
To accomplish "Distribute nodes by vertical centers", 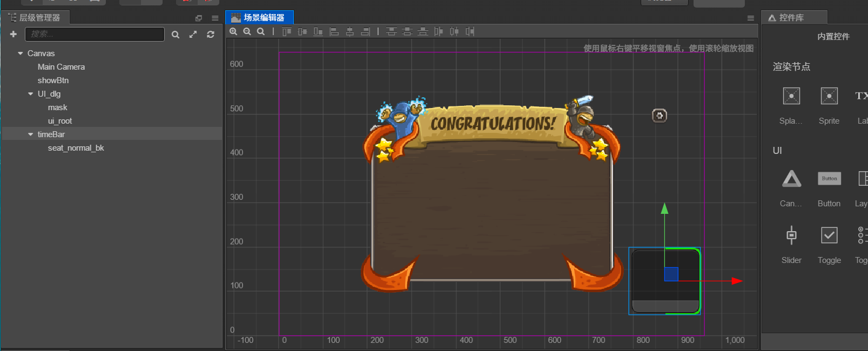I will click(407, 31).
